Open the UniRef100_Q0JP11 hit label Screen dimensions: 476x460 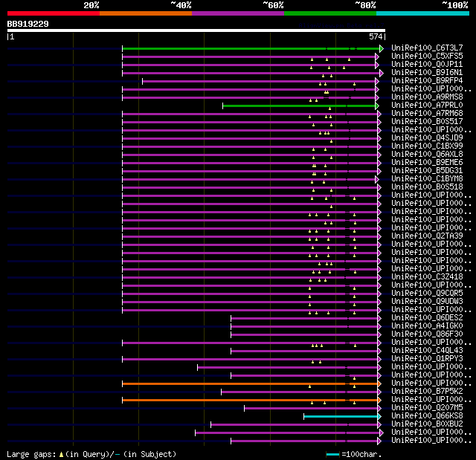tap(427, 65)
